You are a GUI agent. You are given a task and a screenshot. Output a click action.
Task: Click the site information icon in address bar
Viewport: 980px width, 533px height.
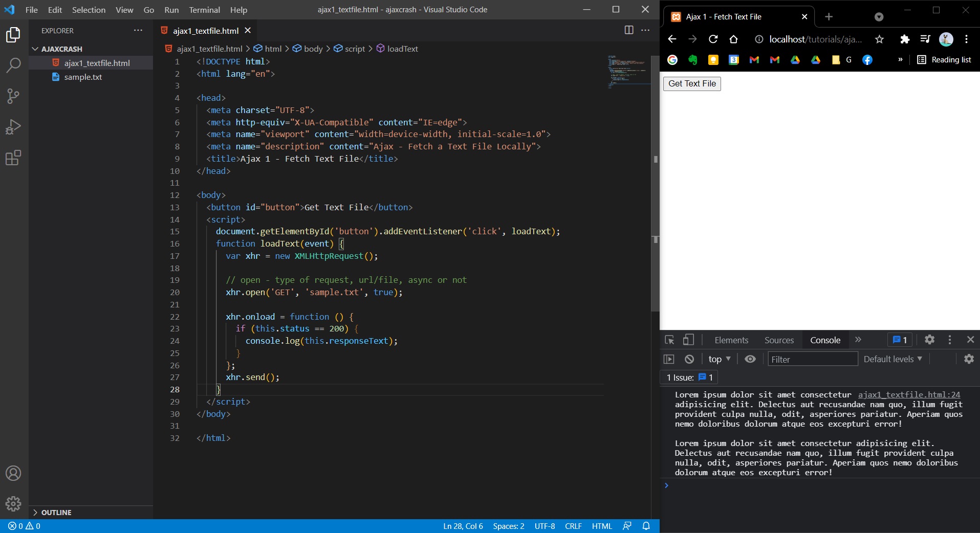[759, 39]
